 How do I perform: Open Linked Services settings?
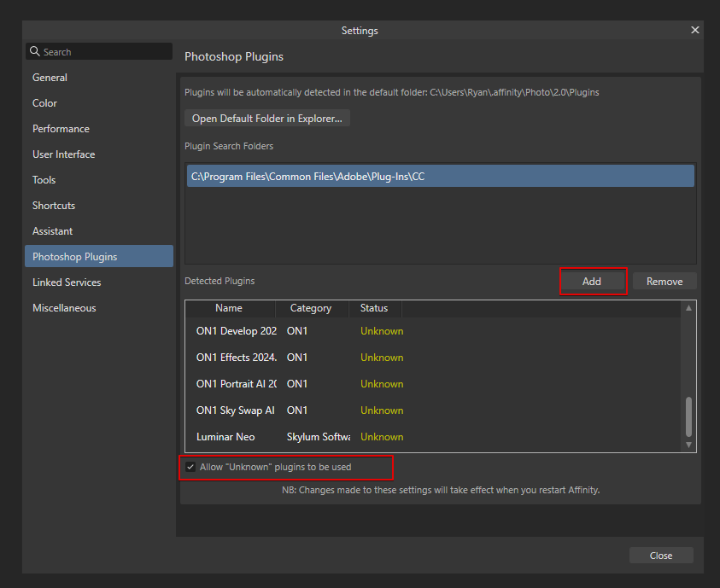coord(67,282)
